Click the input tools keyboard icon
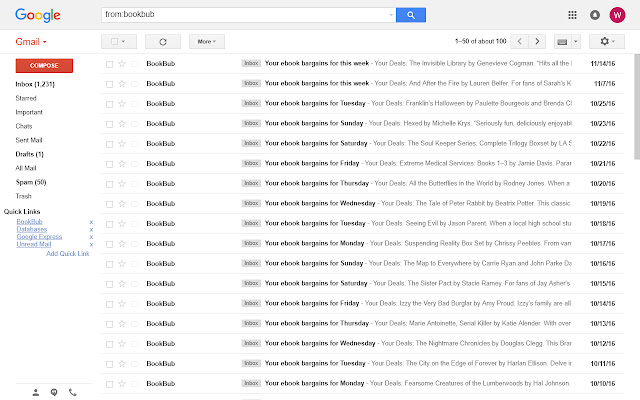Viewport: 640px width, 400px height. [562, 42]
